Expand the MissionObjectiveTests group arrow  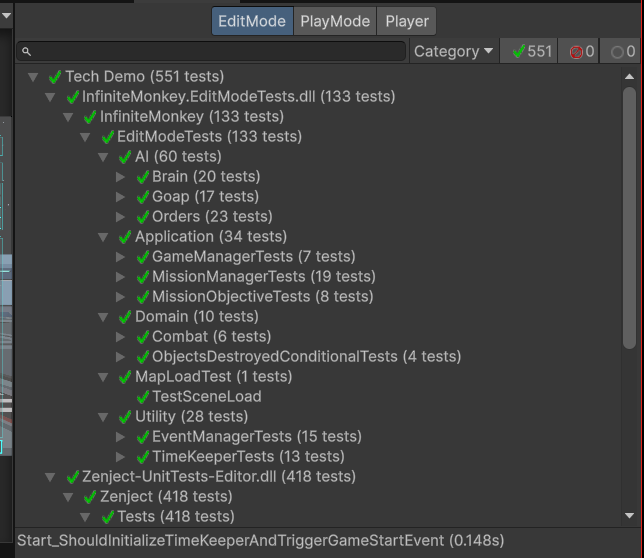pos(120,297)
